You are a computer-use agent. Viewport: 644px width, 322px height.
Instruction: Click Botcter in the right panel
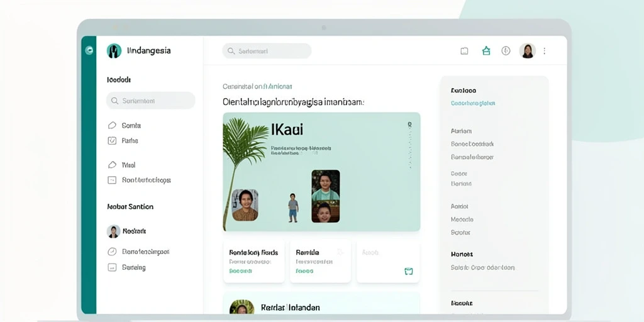click(x=460, y=233)
